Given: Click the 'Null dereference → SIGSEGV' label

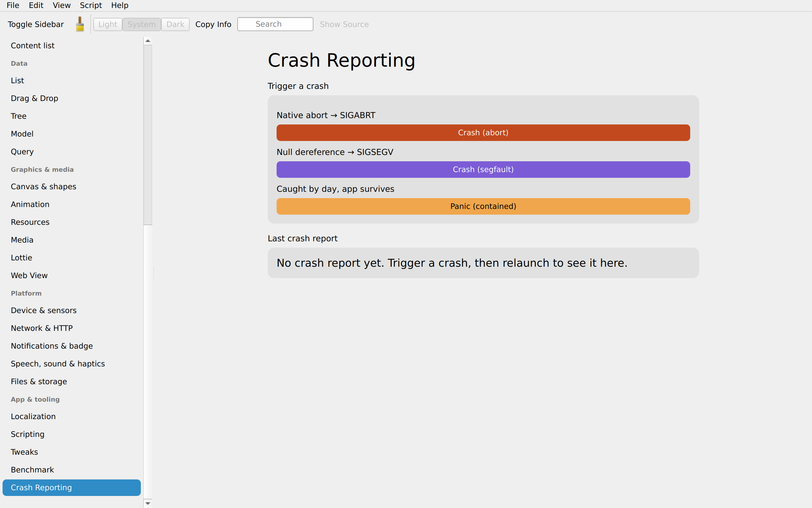Looking at the screenshot, I should 335,152.
